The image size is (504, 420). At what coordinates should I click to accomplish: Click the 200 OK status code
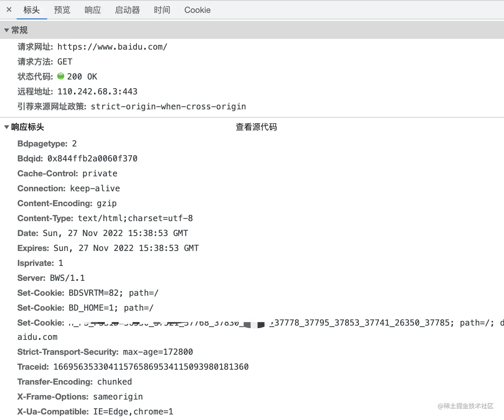tap(82, 77)
